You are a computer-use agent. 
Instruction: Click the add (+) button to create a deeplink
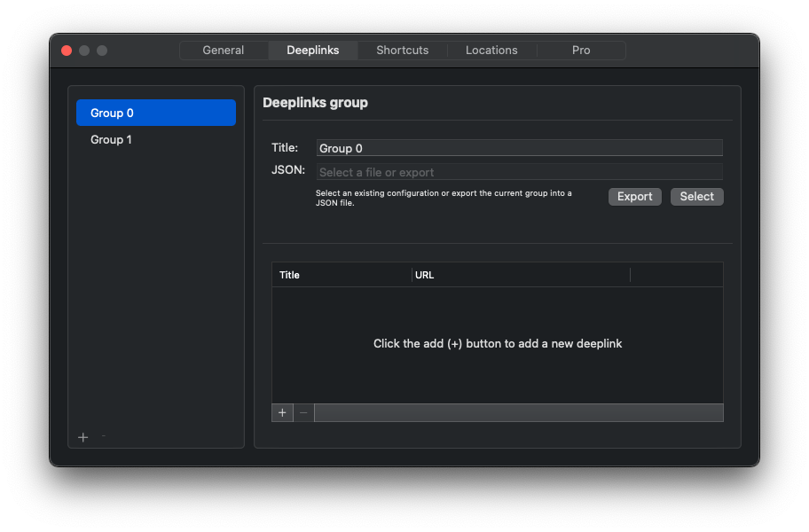[282, 412]
